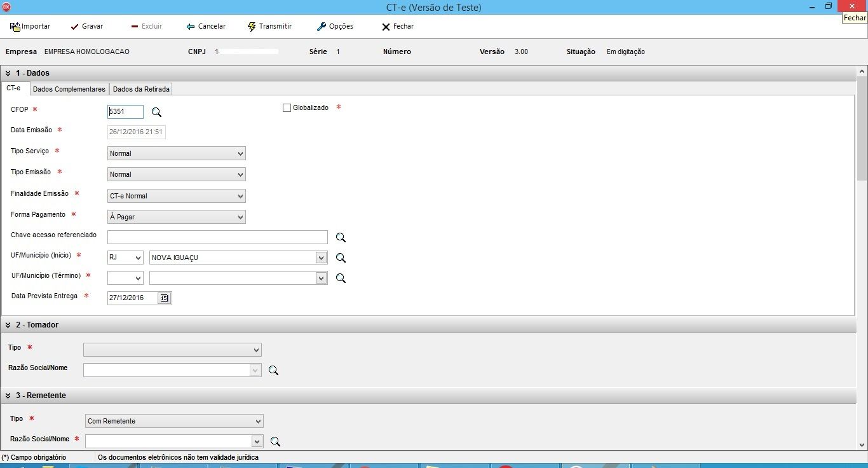The width and height of the screenshot is (868, 468).
Task: Collapse the 3 - Remetente section
Action: pyautogui.click(x=8, y=396)
